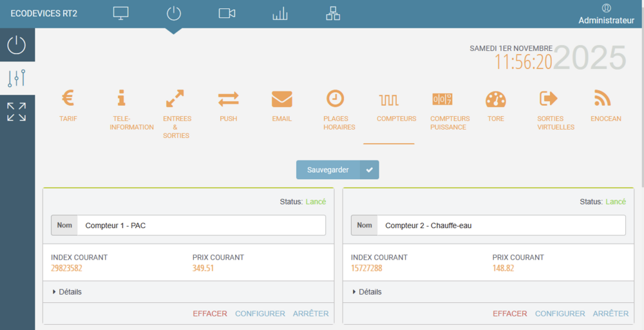Open the Email envelope icon
The image size is (644, 330).
281,99
